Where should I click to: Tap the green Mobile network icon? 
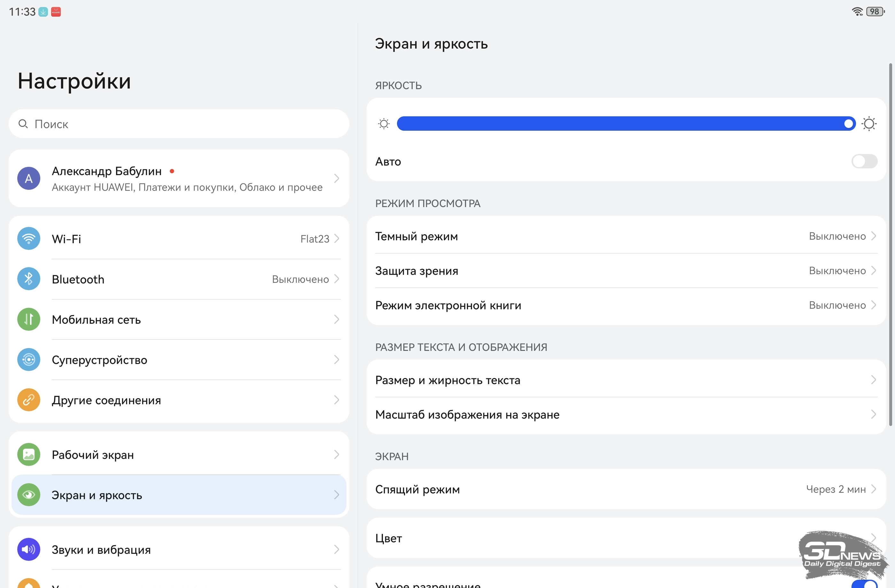(28, 319)
